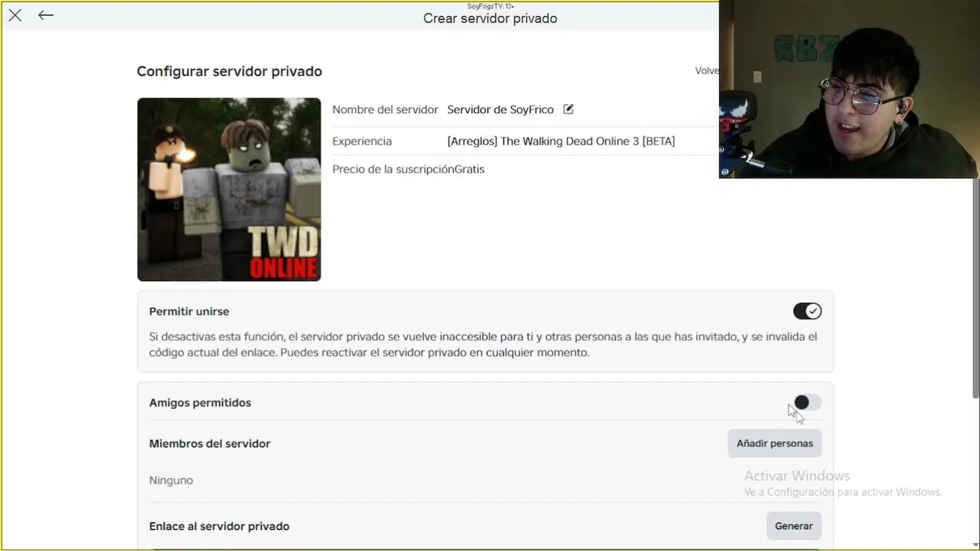Click the Añadir personas button
980x551 pixels.
tap(775, 443)
